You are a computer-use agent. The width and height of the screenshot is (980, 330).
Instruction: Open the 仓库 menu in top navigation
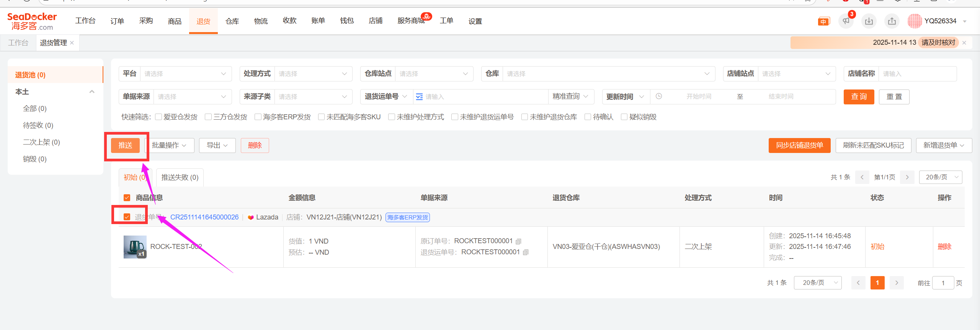232,21
